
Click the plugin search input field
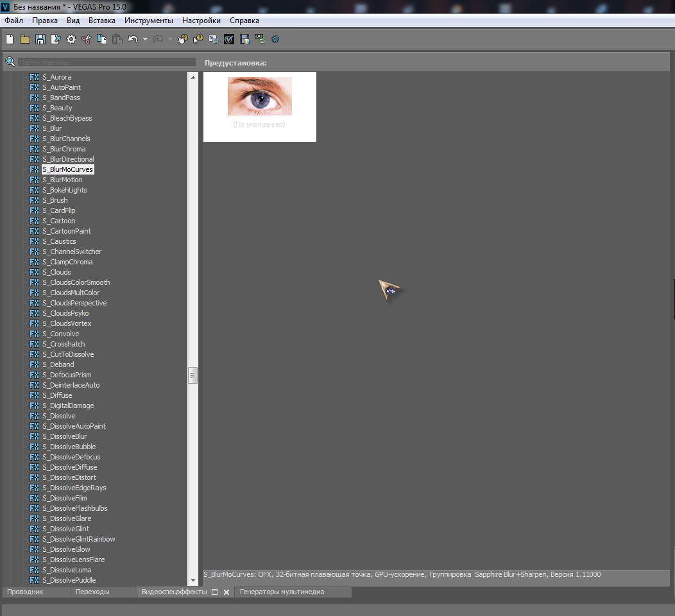pyautogui.click(x=107, y=62)
